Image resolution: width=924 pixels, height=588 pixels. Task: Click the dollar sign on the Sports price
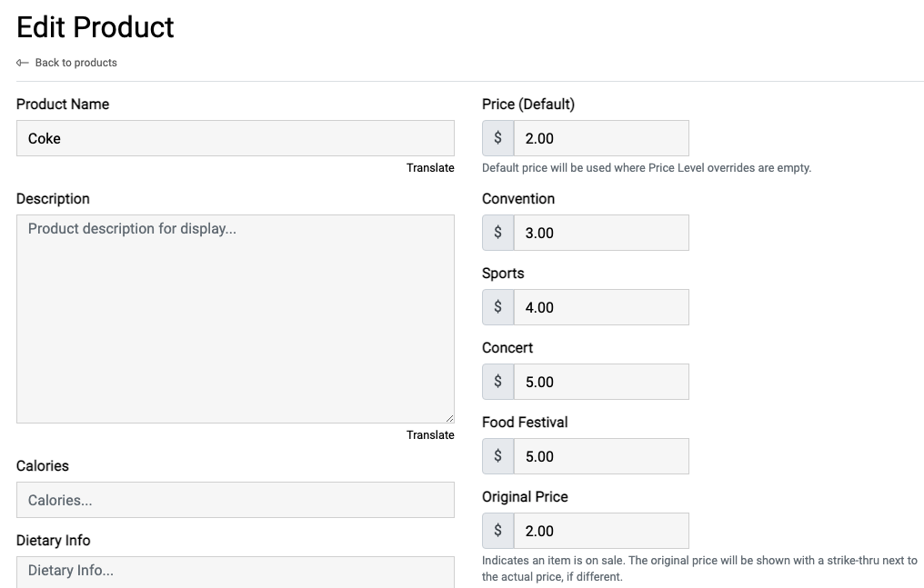tap(497, 306)
